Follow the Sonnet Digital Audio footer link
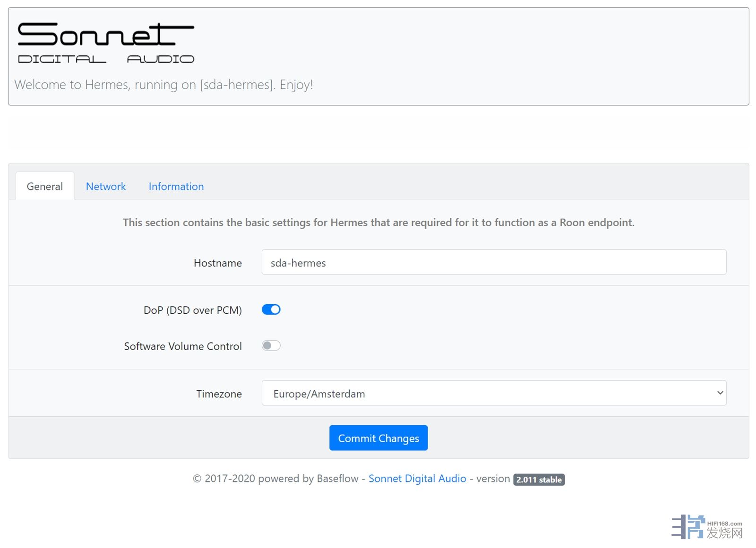This screenshot has width=756, height=548. click(x=417, y=479)
